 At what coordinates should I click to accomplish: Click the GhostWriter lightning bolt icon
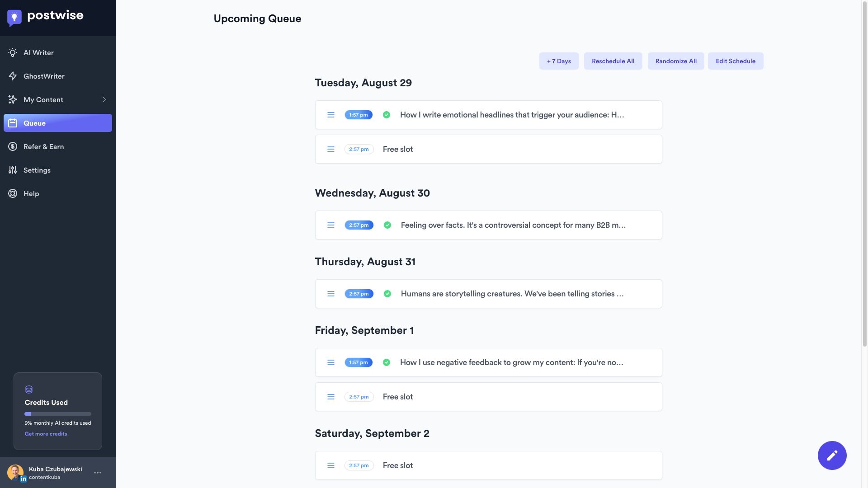(x=13, y=76)
